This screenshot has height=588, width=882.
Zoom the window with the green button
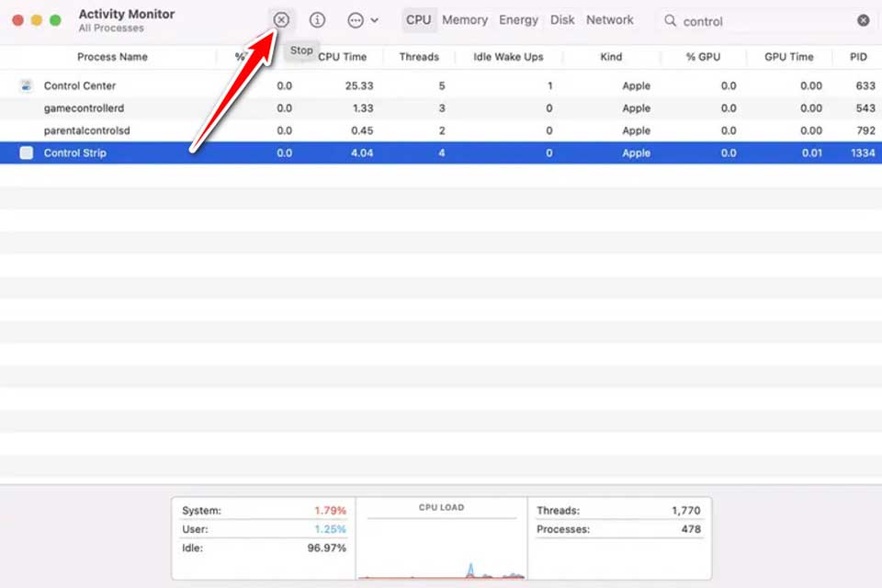coord(55,21)
